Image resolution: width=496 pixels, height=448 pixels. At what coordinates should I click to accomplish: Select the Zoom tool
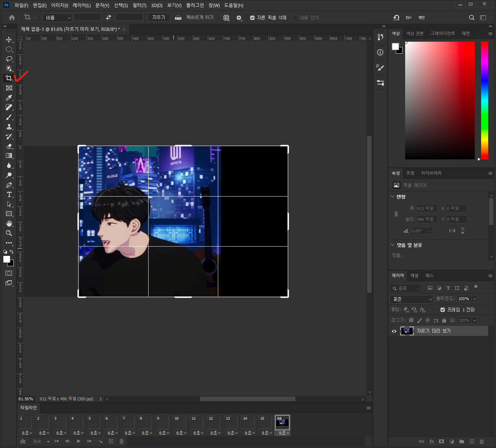click(9, 233)
